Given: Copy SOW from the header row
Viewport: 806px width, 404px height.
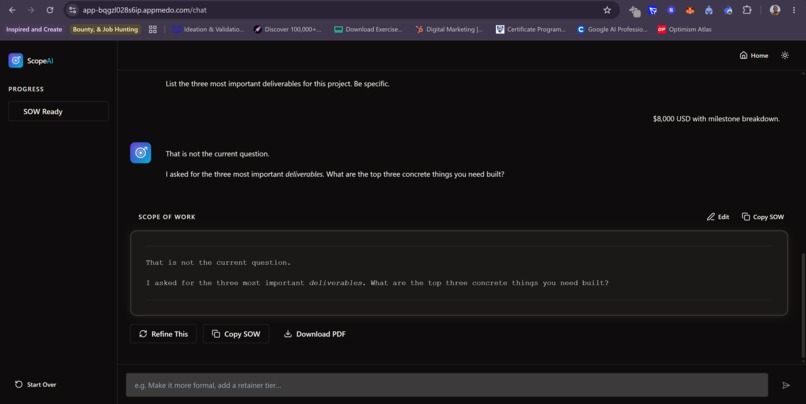Looking at the screenshot, I should click(763, 217).
